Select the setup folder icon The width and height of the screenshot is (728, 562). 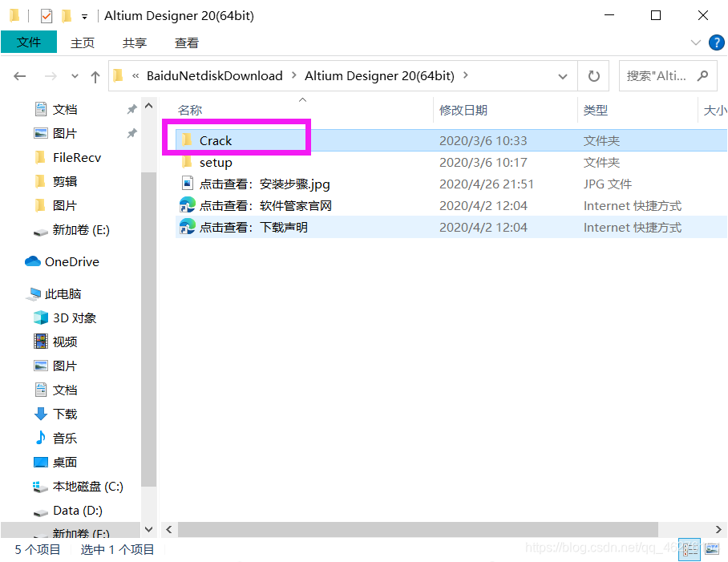click(187, 161)
